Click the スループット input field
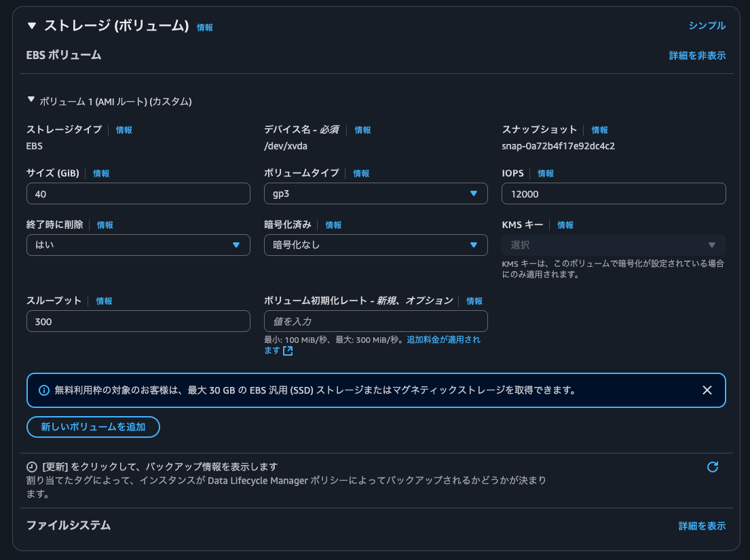 (138, 322)
